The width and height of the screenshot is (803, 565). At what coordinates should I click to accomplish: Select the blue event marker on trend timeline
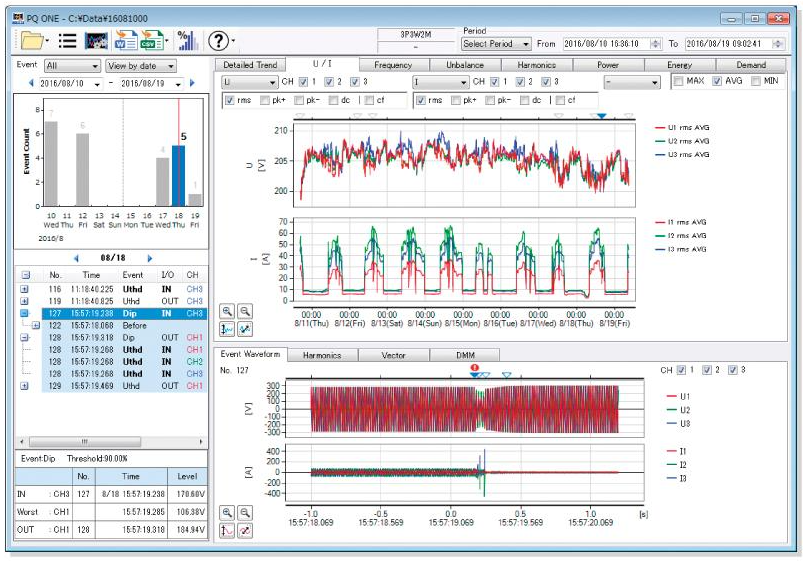click(602, 116)
